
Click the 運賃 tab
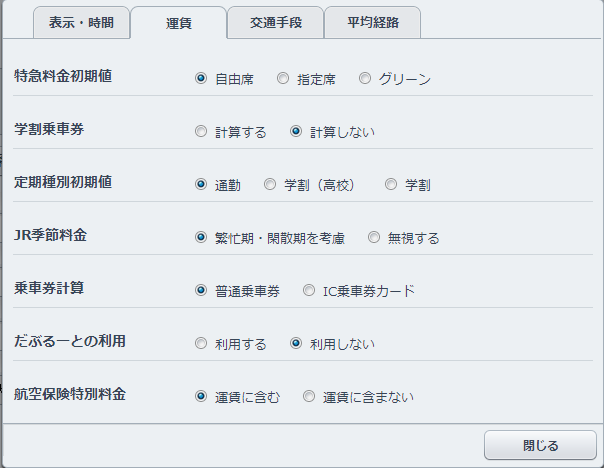pos(179,23)
